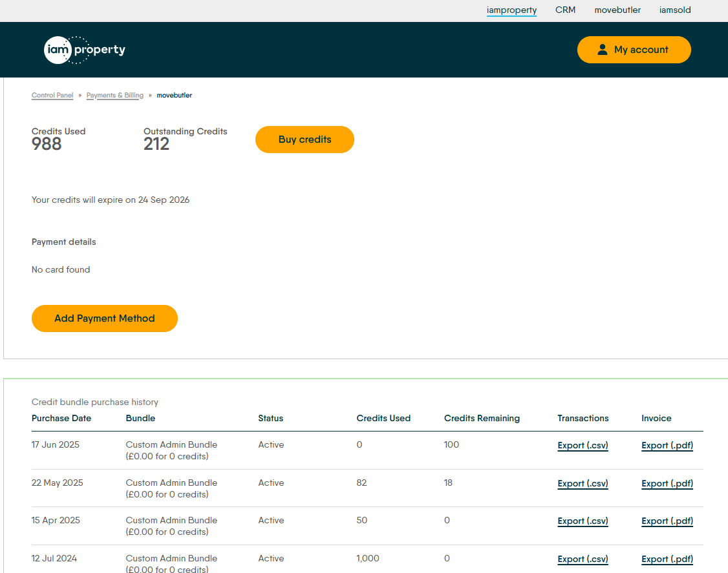The image size is (728, 573).
Task: Click the person icon in My account
Action: coord(602,50)
